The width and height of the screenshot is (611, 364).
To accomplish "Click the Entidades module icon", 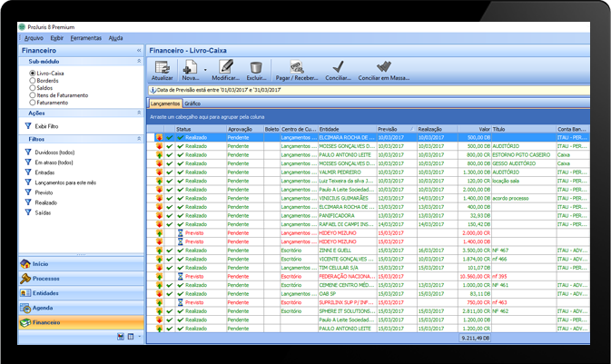I will point(25,293).
